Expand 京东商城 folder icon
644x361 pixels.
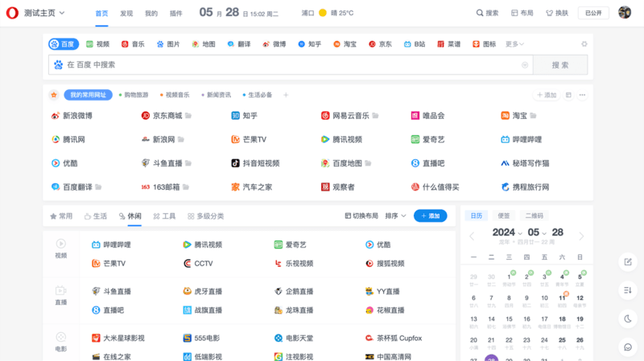188,116
